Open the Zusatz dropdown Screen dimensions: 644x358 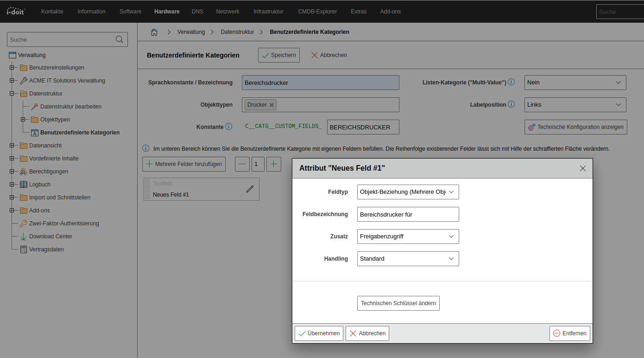coord(408,237)
